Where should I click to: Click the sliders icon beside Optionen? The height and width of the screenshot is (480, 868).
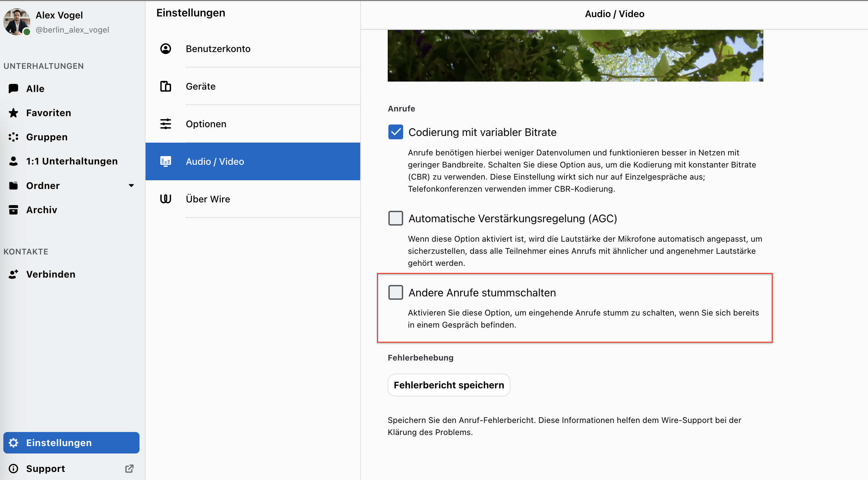(x=165, y=124)
